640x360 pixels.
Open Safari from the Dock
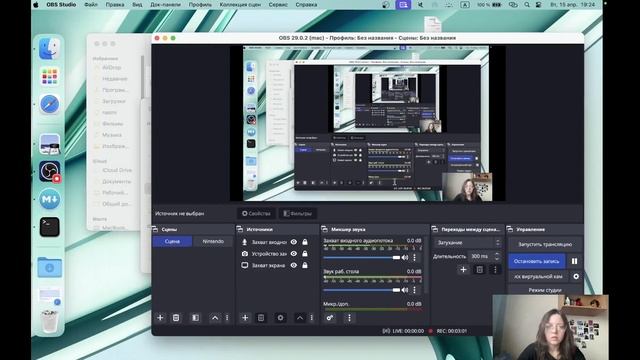pyautogui.click(x=49, y=104)
